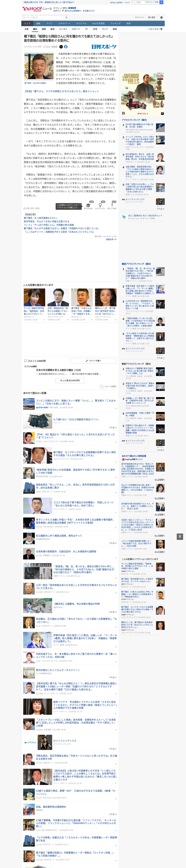The width and height of the screenshot is (186, 868).
Task: Open the 国際 category
Action: coord(44,29)
